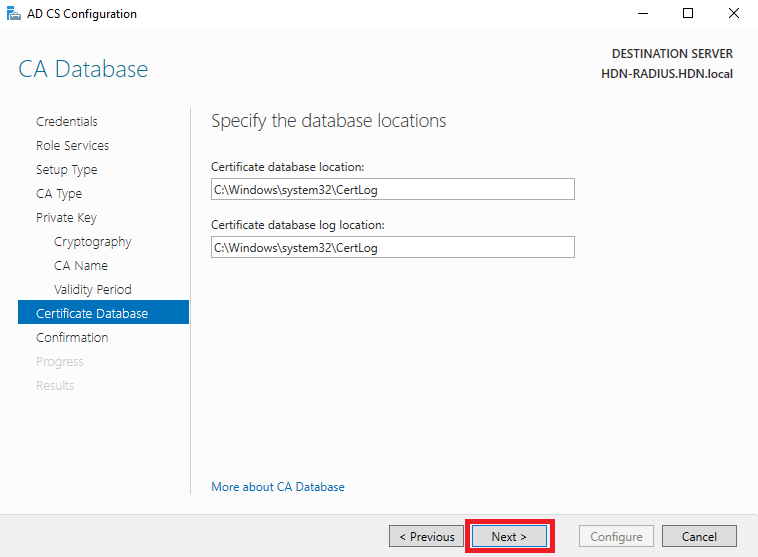Minimize the AD CS Configuration window
The width and height of the screenshot is (758, 557).
pos(642,14)
